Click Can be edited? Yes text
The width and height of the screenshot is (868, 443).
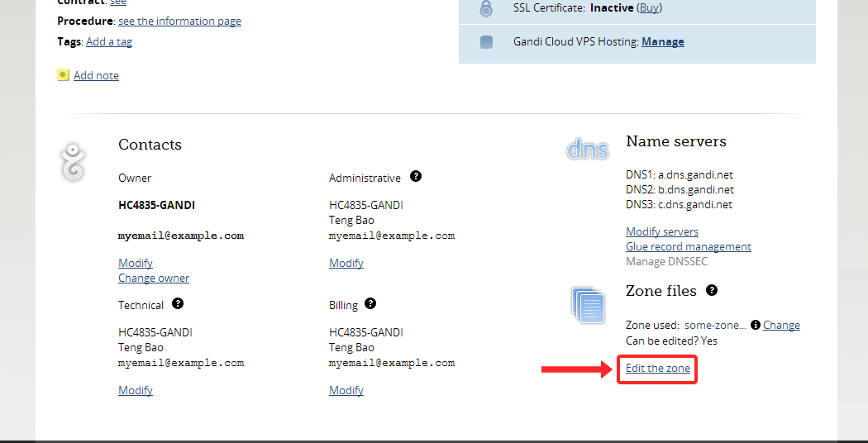point(671,341)
